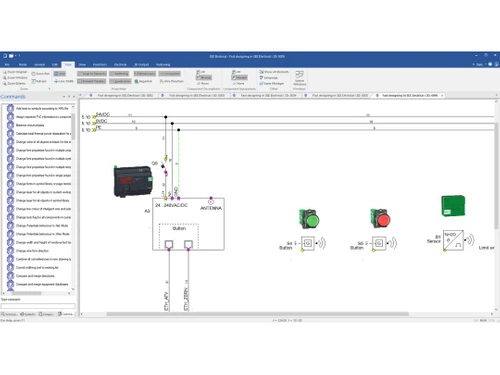
Task: Open the Commands panel options dropdown arrow
Action: click(x=64, y=97)
